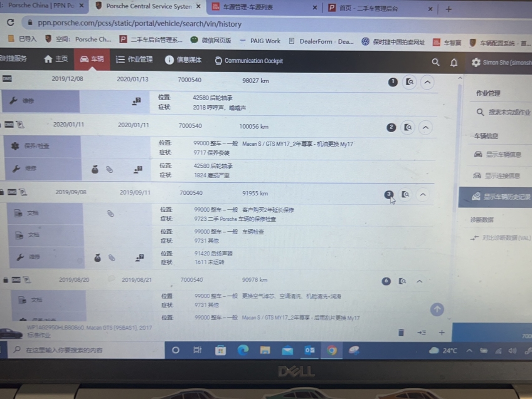Click the trash delete icon in bottom bar
532x399 pixels.
[401, 332]
